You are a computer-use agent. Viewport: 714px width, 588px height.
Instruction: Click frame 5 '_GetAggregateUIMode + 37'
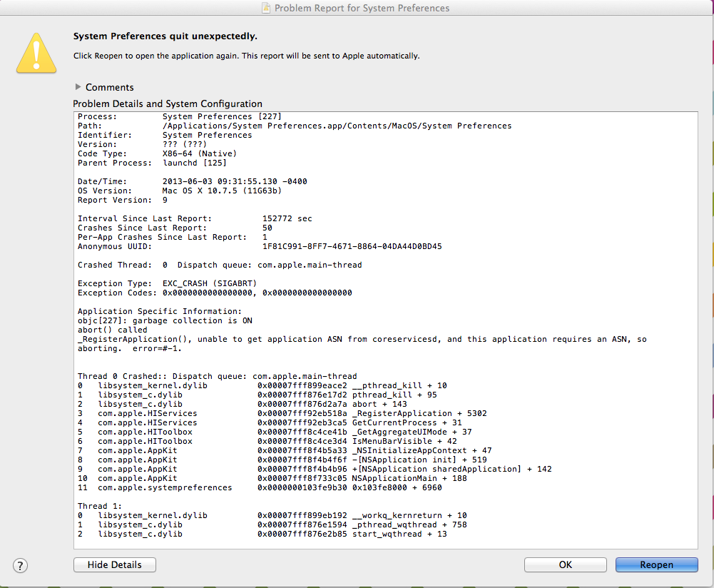pos(275,432)
